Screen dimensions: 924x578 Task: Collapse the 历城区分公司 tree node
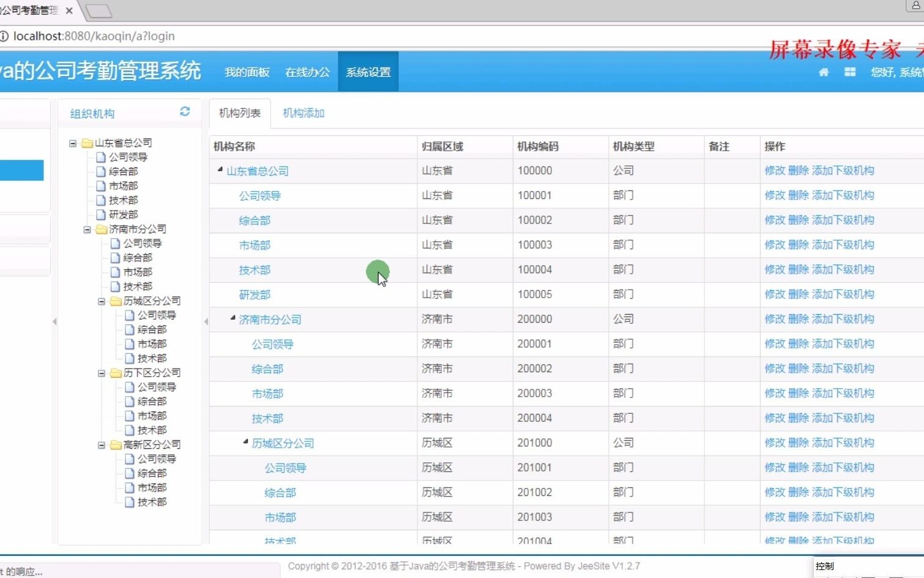click(102, 301)
